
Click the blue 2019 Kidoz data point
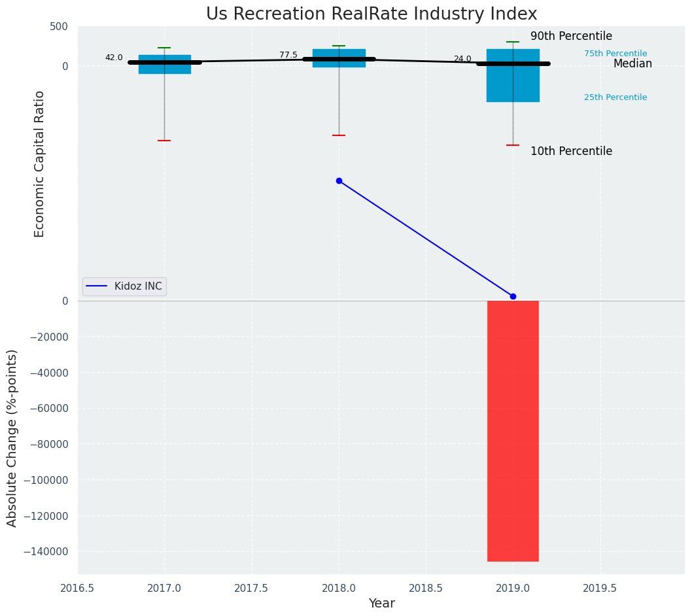click(513, 296)
